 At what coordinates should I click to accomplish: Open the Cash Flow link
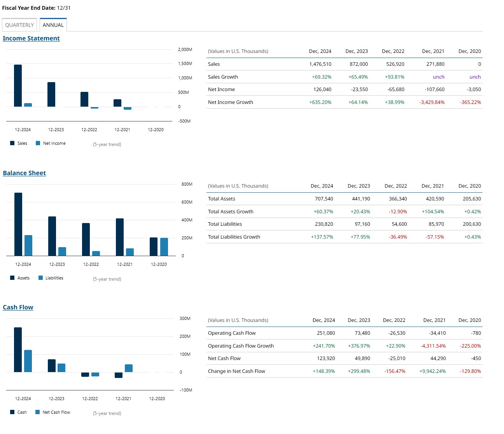pyautogui.click(x=18, y=307)
